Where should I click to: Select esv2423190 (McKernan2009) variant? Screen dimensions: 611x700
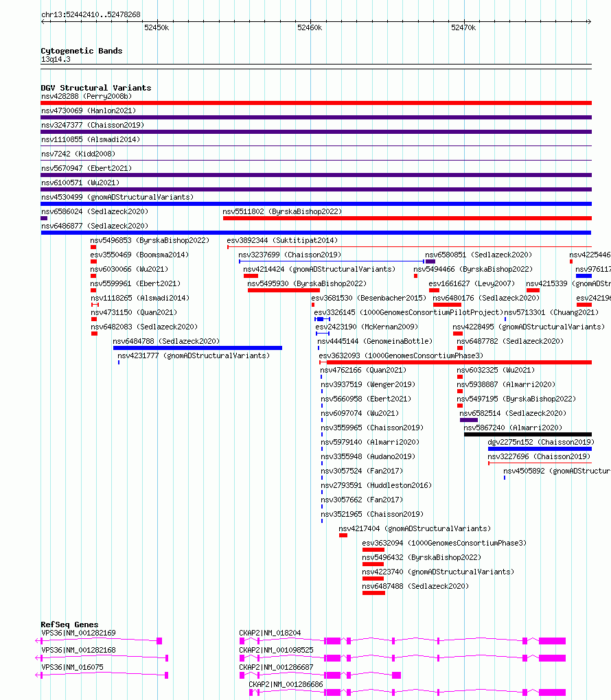[x=367, y=327]
